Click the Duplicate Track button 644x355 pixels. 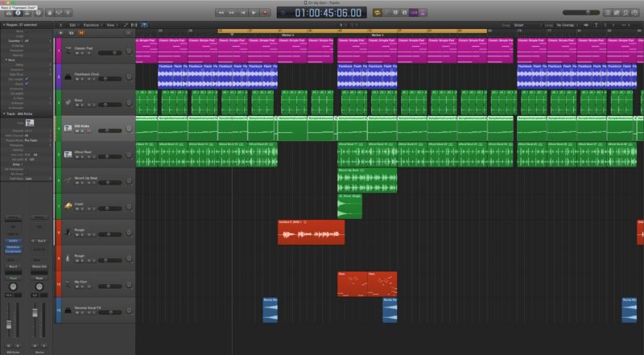pyautogui.click(x=71, y=33)
